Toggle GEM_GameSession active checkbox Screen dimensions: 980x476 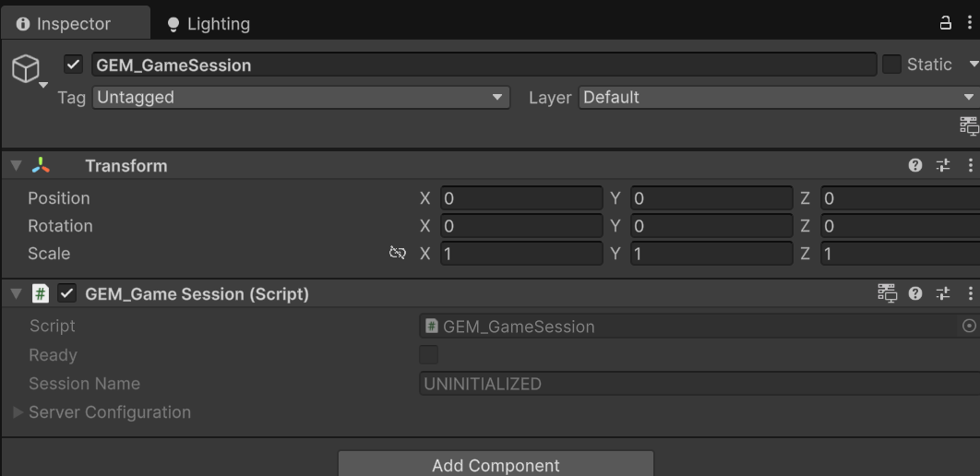coord(75,65)
